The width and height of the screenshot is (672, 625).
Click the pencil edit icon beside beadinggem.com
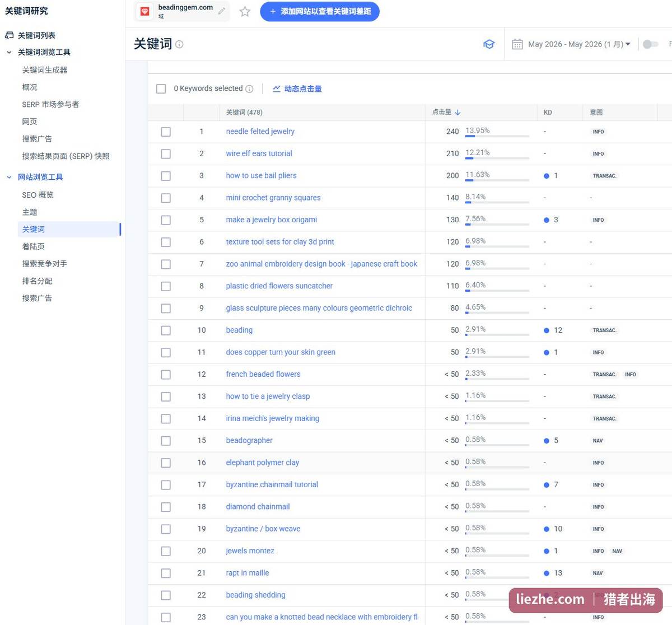pos(222,11)
